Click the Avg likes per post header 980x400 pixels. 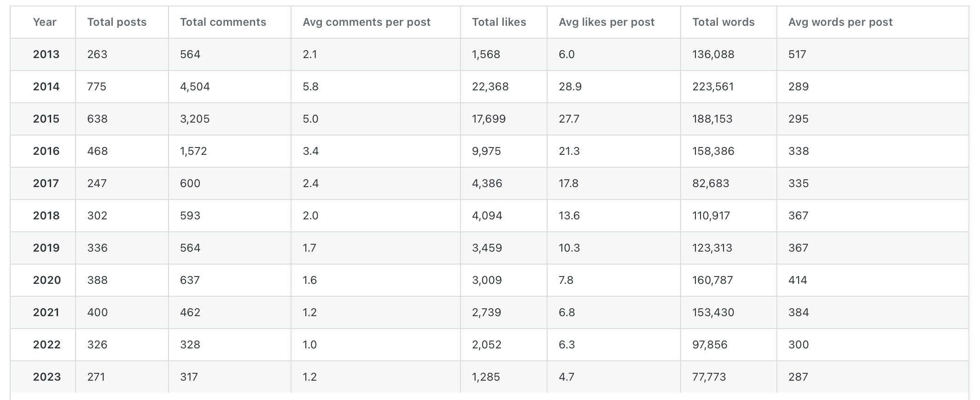point(607,22)
